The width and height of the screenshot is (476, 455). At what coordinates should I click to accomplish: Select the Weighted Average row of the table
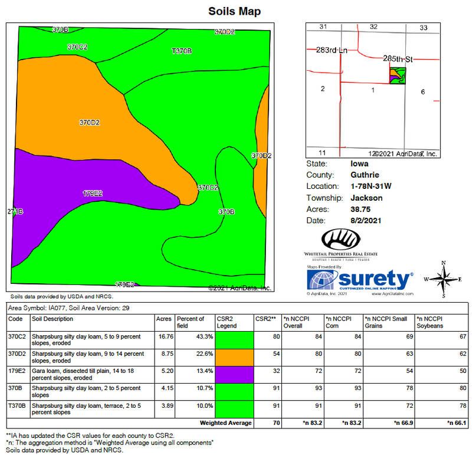(224, 423)
